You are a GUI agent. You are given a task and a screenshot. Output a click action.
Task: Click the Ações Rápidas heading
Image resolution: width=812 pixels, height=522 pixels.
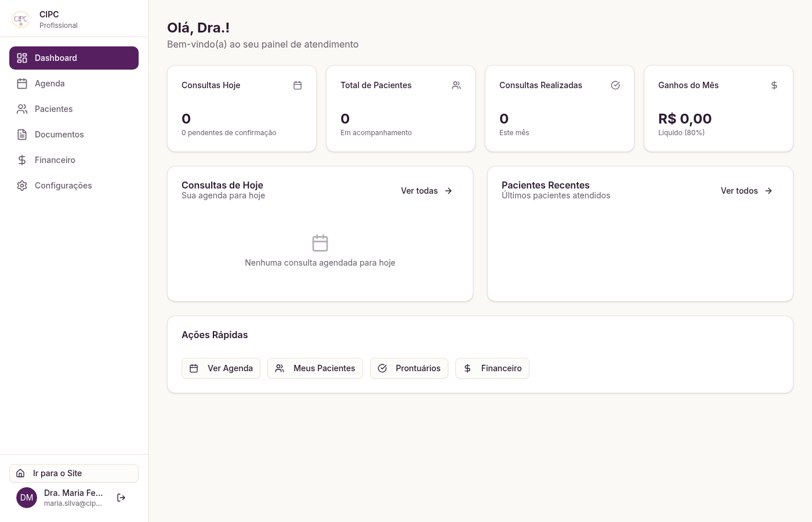[215, 335]
